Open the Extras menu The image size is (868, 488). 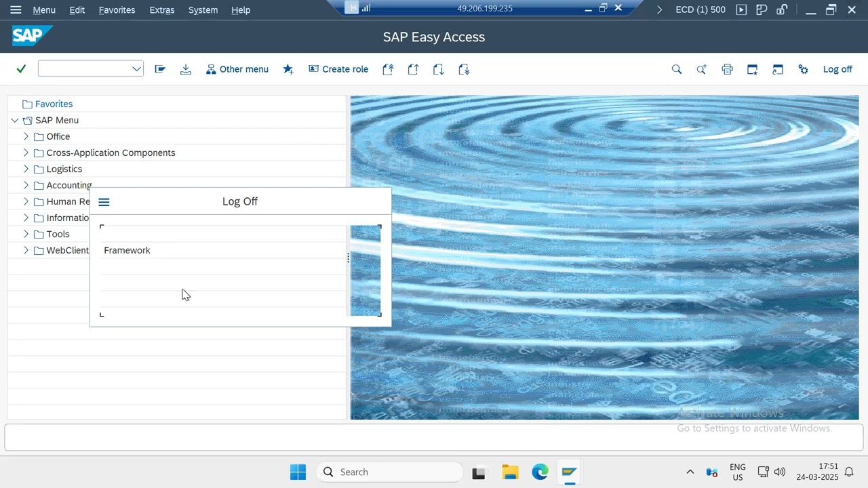161,9
